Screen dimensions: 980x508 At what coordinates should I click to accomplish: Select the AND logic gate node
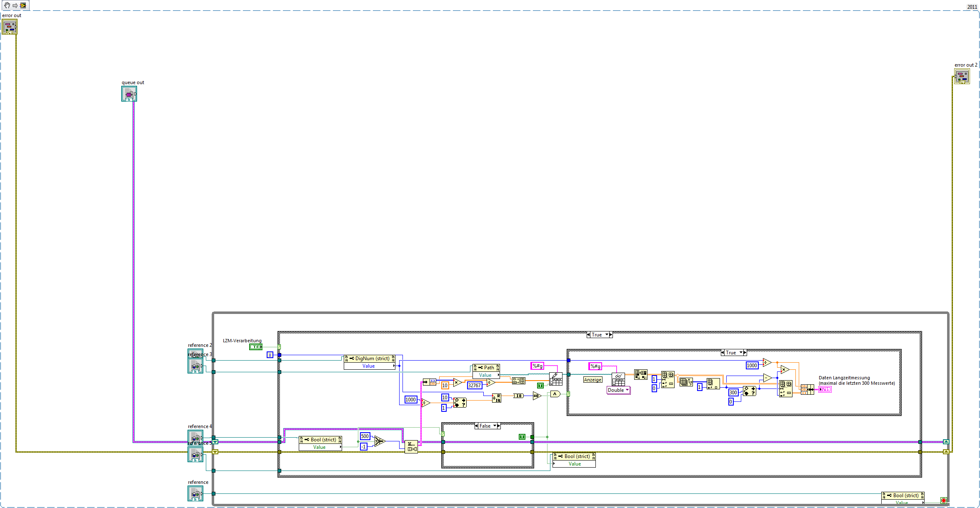tap(555, 394)
